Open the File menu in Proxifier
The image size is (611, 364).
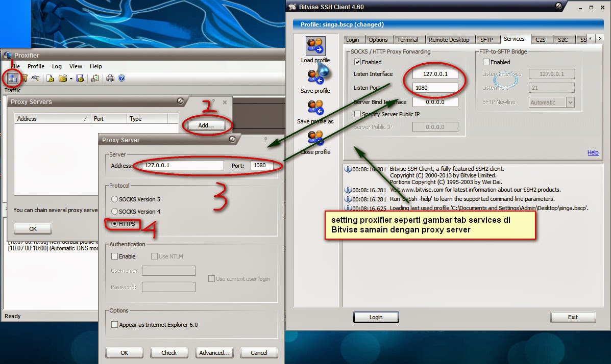tap(15, 66)
